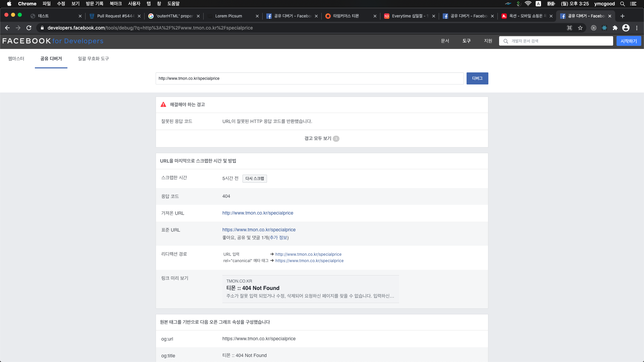The width and height of the screenshot is (644, 362).
Task: Switch to the 테스트 tab
Action: (x=56, y=16)
